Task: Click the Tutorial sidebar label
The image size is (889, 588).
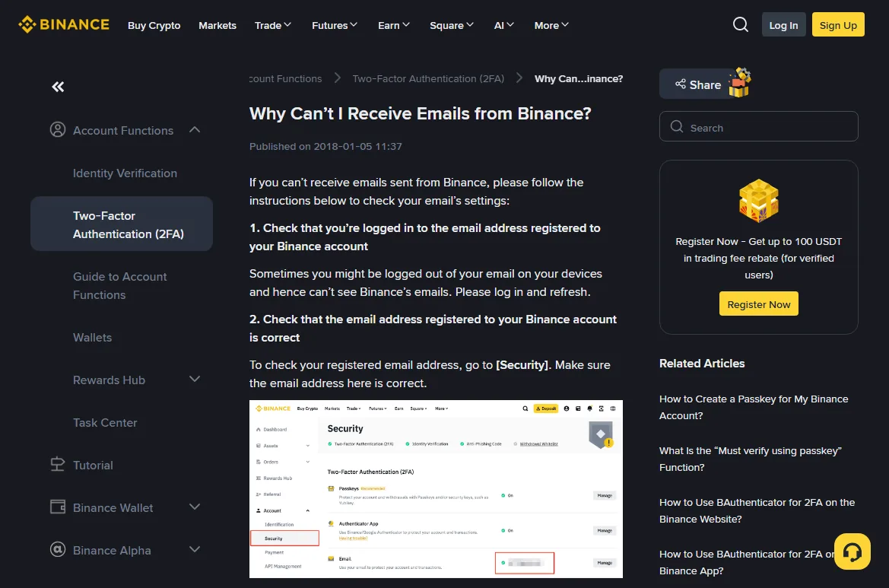Action: pos(93,465)
